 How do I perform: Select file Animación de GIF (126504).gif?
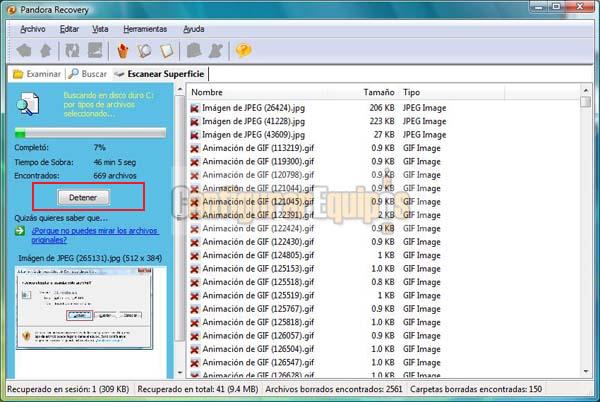pos(258,349)
